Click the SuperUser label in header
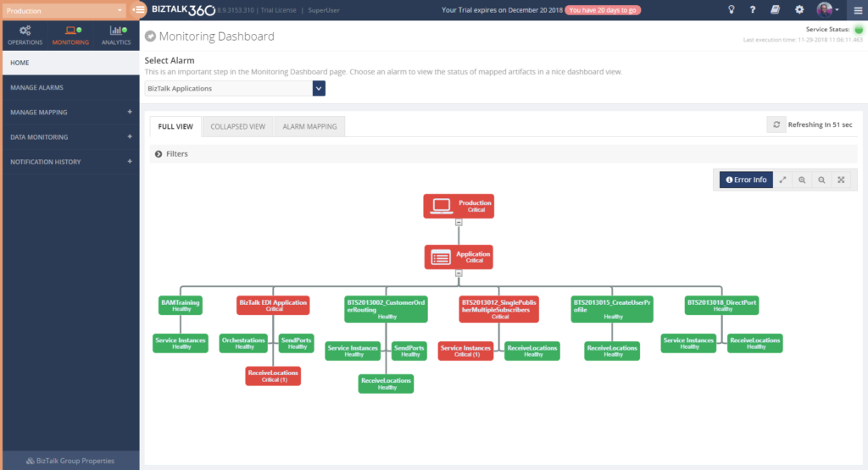 coord(324,10)
